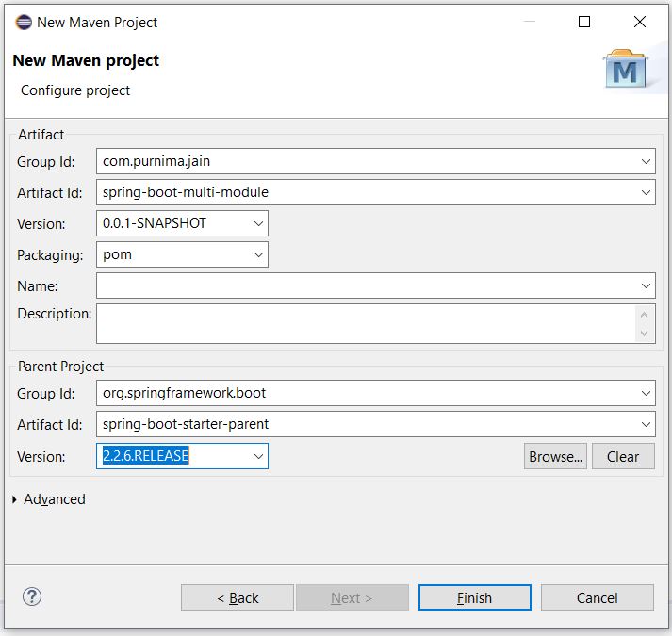Click the help question mark icon

coord(32,596)
